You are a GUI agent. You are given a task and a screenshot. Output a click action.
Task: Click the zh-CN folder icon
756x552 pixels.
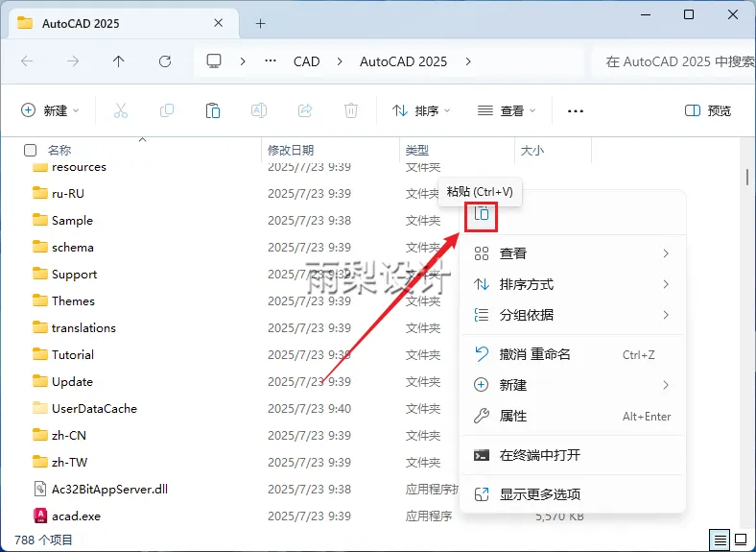pyautogui.click(x=40, y=435)
